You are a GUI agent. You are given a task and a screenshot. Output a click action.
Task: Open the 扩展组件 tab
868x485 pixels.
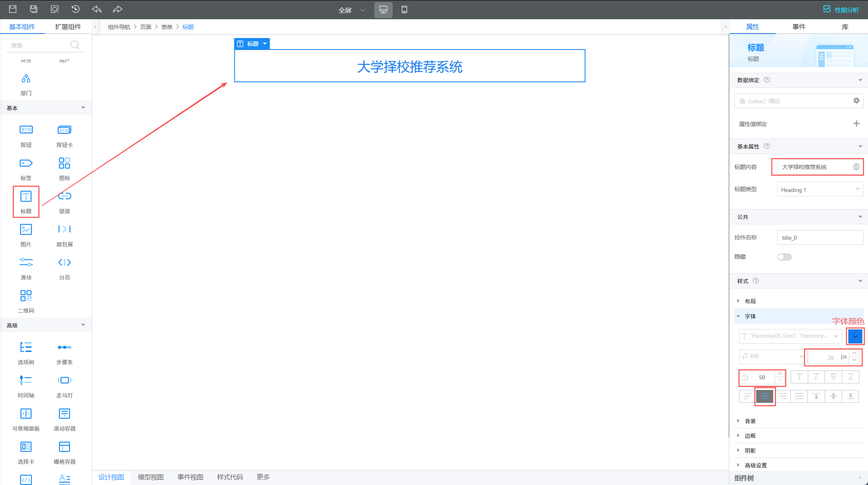(68, 27)
